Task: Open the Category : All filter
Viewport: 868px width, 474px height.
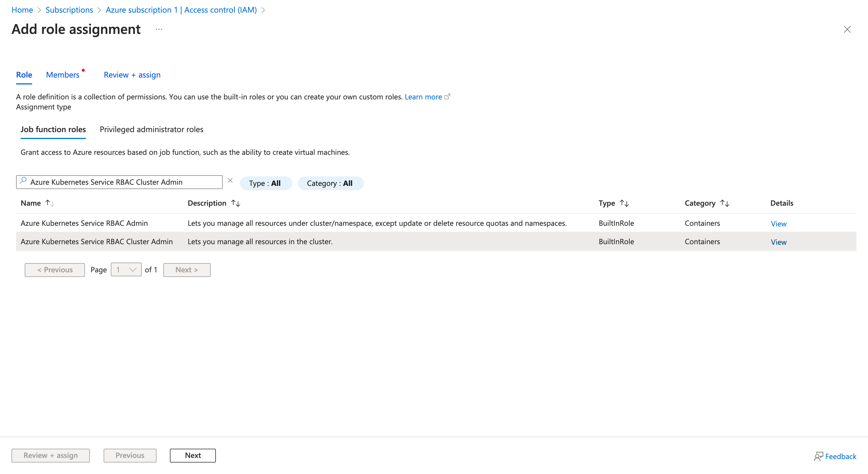Action: pyautogui.click(x=330, y=183)
